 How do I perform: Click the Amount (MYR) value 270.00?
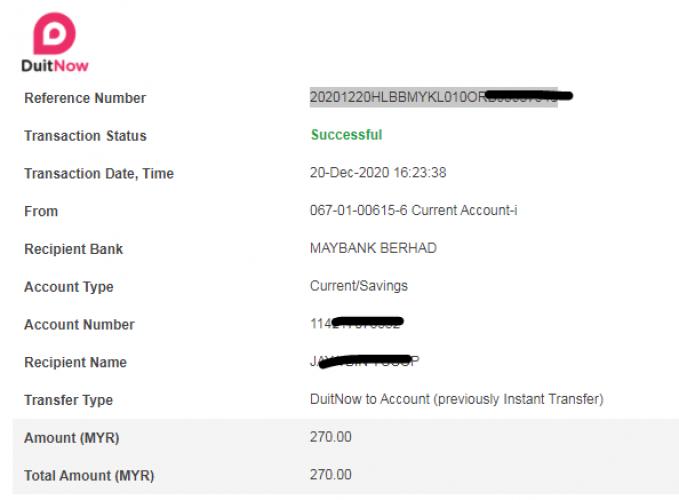coord(330,437)
